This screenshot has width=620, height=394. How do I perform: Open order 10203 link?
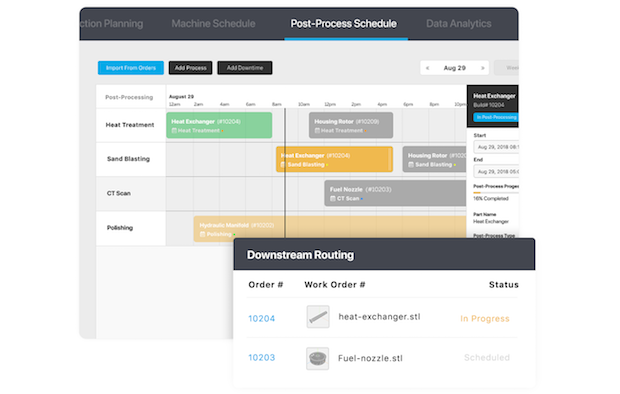point(261,358)
